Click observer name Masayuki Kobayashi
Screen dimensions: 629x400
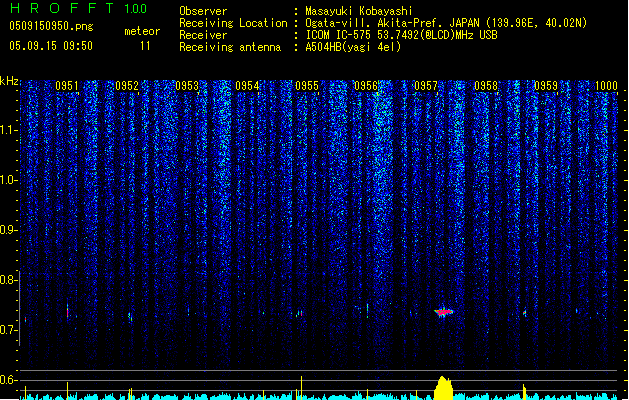[x=359, y=11]
